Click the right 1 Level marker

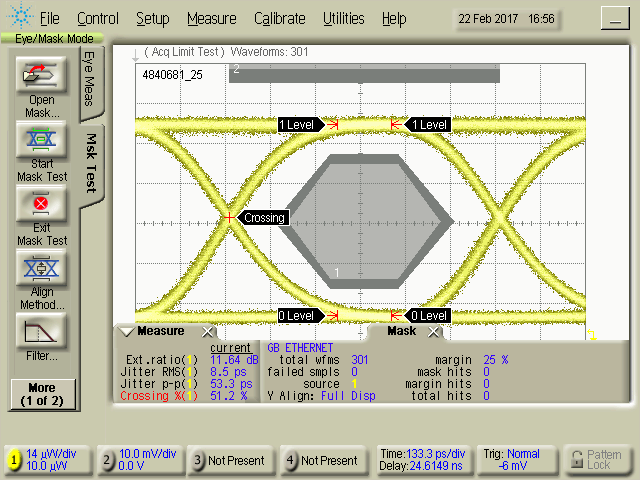pos(427,124)
